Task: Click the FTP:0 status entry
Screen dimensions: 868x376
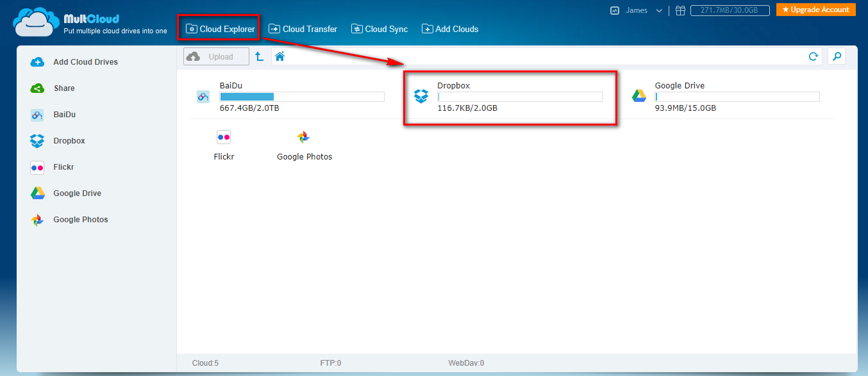Action: coord(331,363)
